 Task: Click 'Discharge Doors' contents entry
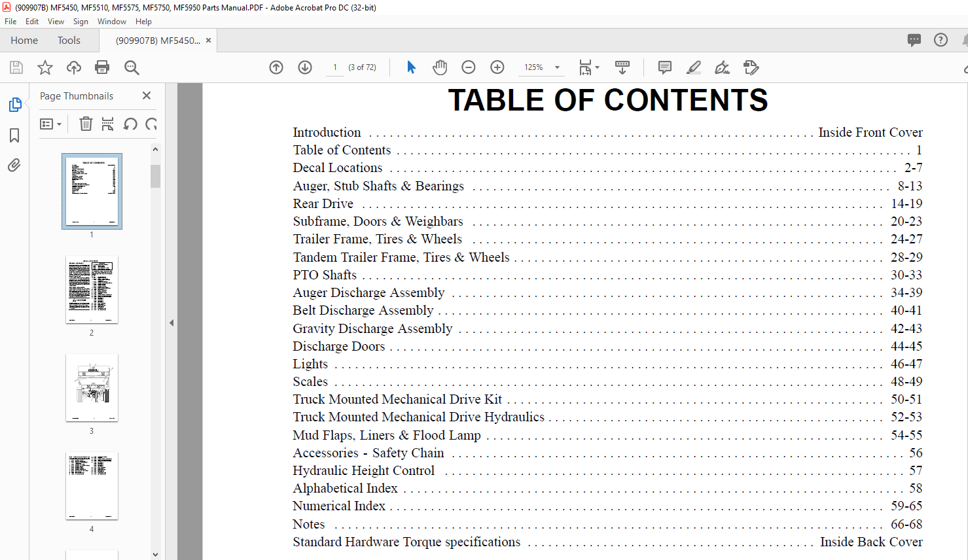point(339,347)
